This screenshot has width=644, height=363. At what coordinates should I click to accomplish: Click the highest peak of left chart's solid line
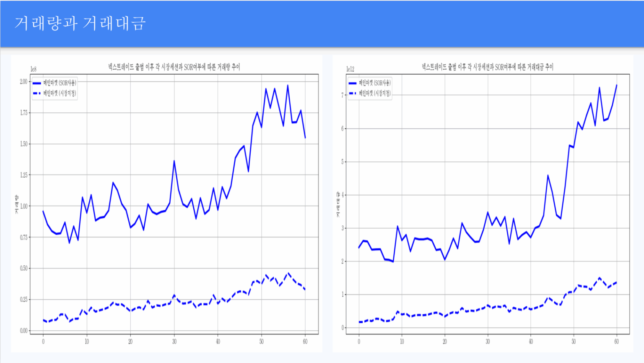(x=288, y=85)
